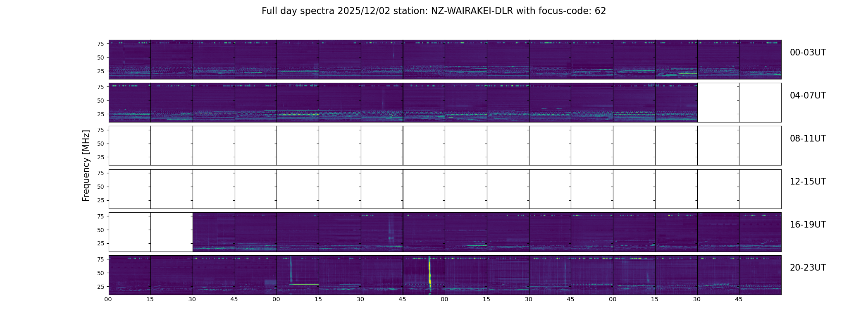Click the first 00 tick on the time axis
The image size is (868, 331).
pyautogui.click(x=108, y=300)
